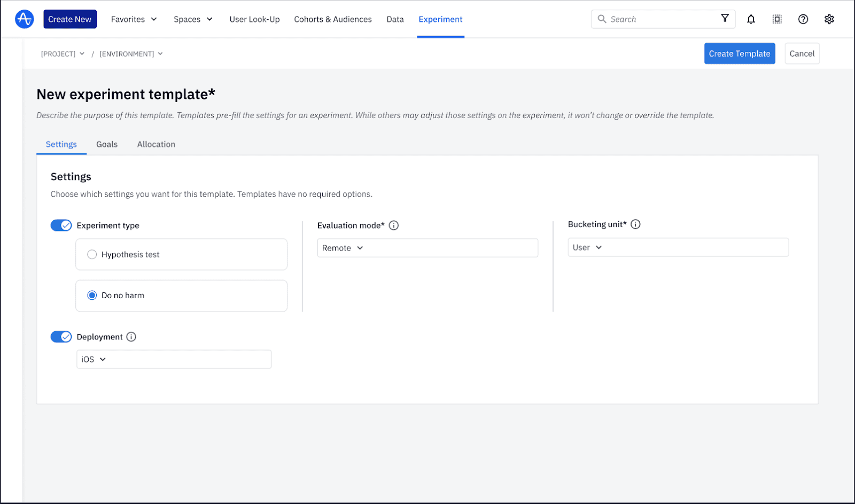Open settings via the gear icon

pyautogui.click(x=829, y=19)
